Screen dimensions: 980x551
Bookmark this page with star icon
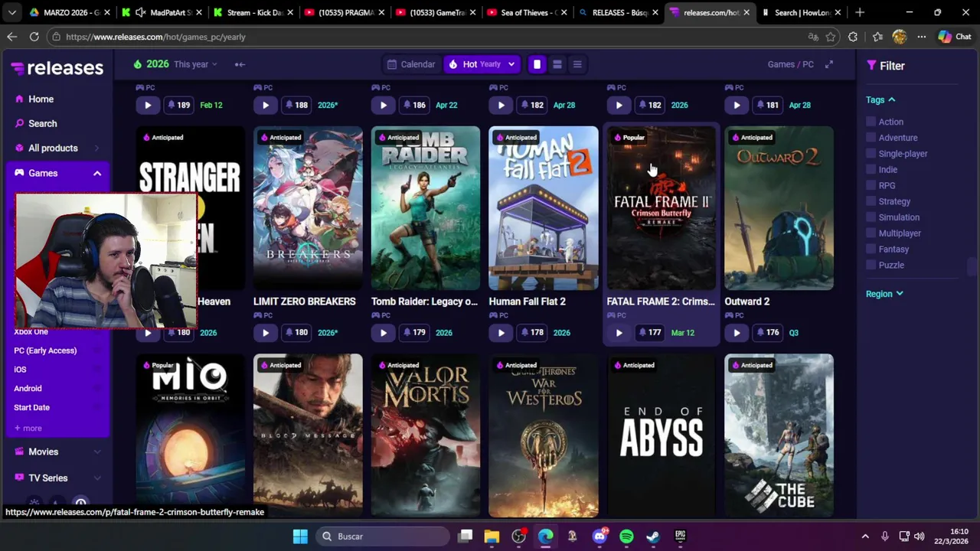coord(831,37)
